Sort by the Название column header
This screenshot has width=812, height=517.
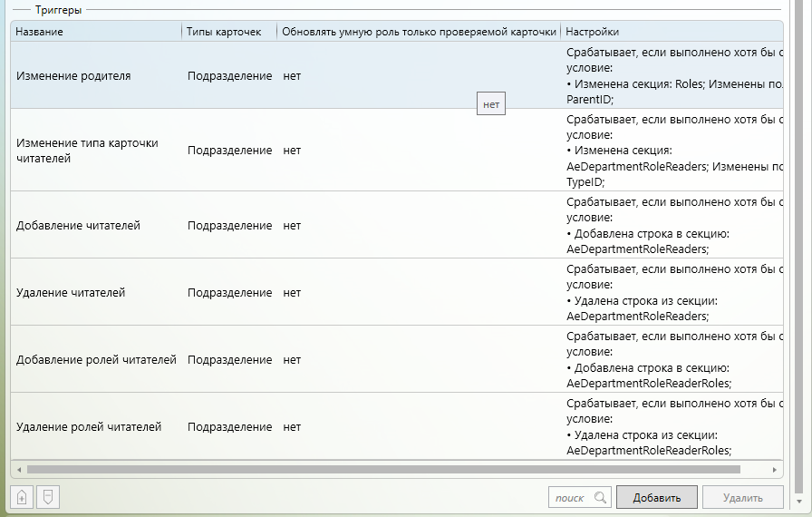coord(95,32)
